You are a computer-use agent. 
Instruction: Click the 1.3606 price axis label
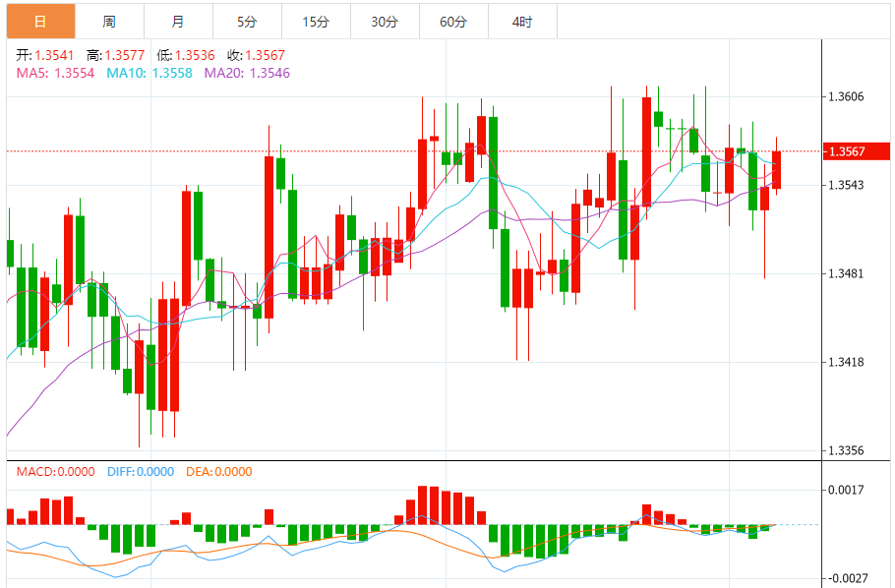pos(847,96)
